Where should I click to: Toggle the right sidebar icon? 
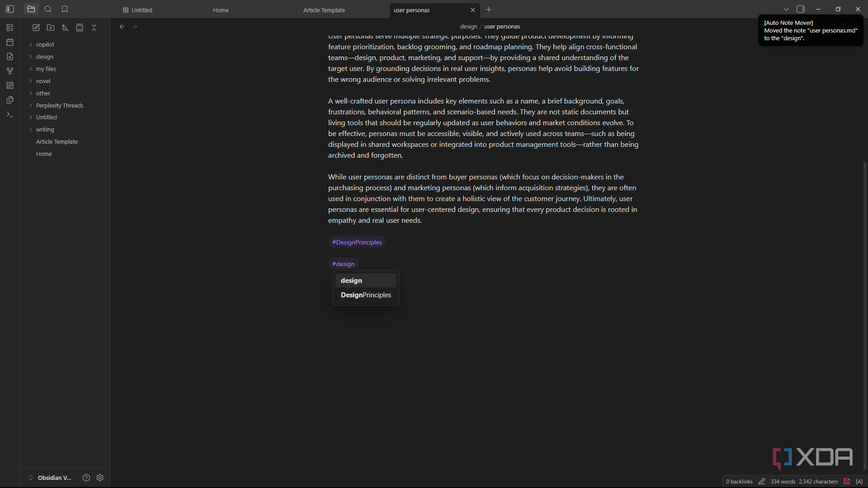coord(801,9)
